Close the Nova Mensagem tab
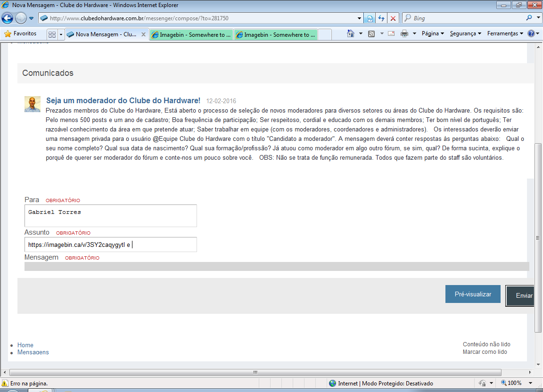The height and width of the screenshot is (392, 543). tap(143, 34)
